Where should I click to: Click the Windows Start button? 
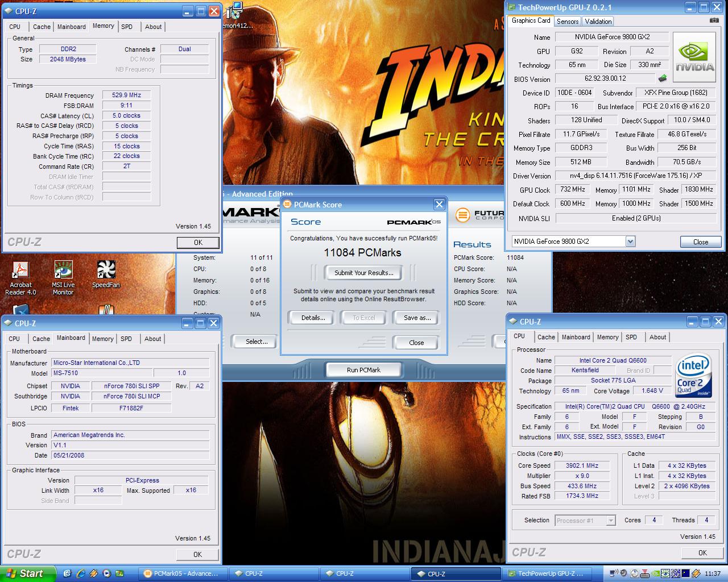27,573
